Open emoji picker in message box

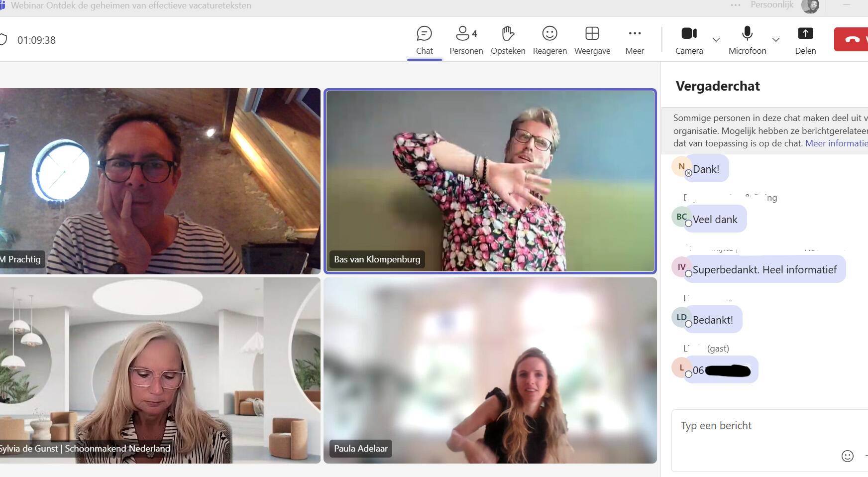pos(847,456)
